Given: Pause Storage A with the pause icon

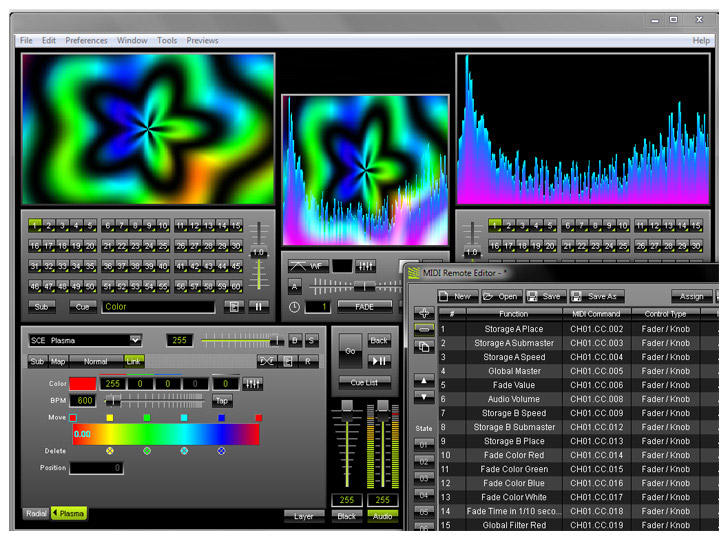Looking at the screenshot, I should click(x=259, y=307).
